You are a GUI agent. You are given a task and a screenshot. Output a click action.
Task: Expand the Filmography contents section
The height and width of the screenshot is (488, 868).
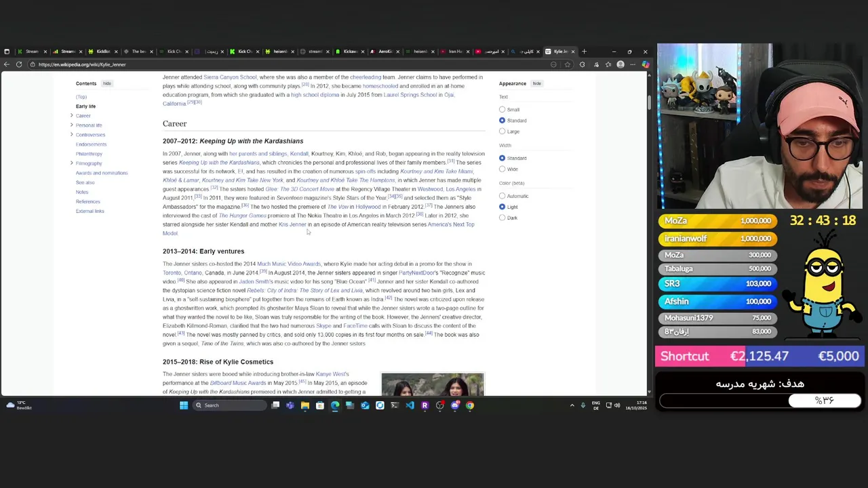click(72, 163)
